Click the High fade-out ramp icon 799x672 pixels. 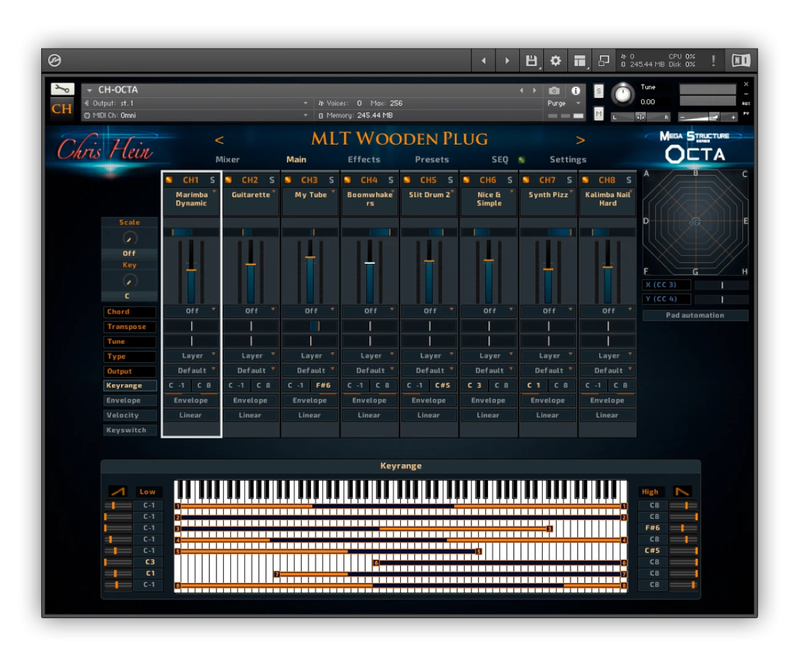682,491
